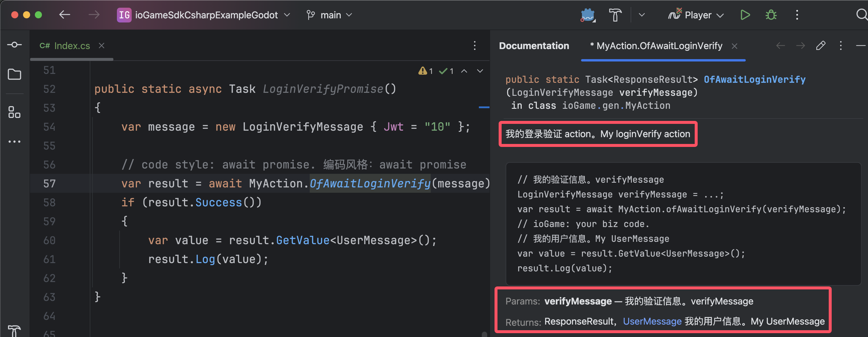Start debugging with the bug icon

click(x=771, y=15)
